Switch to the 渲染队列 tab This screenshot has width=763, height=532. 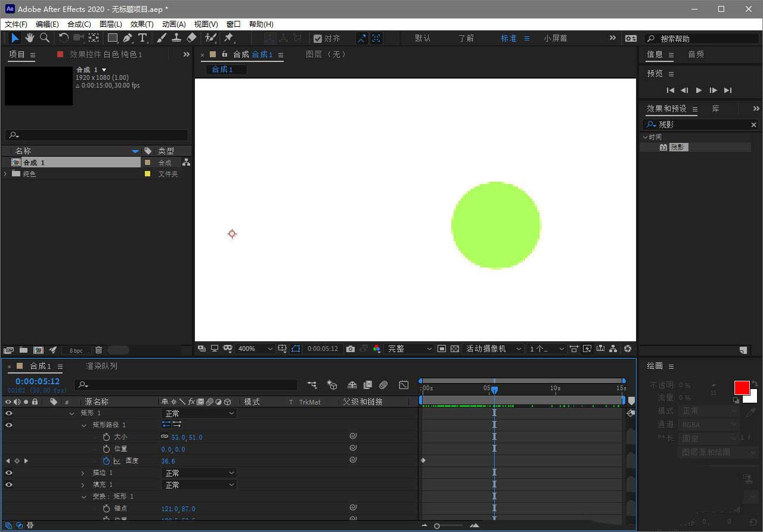(101, 366)
